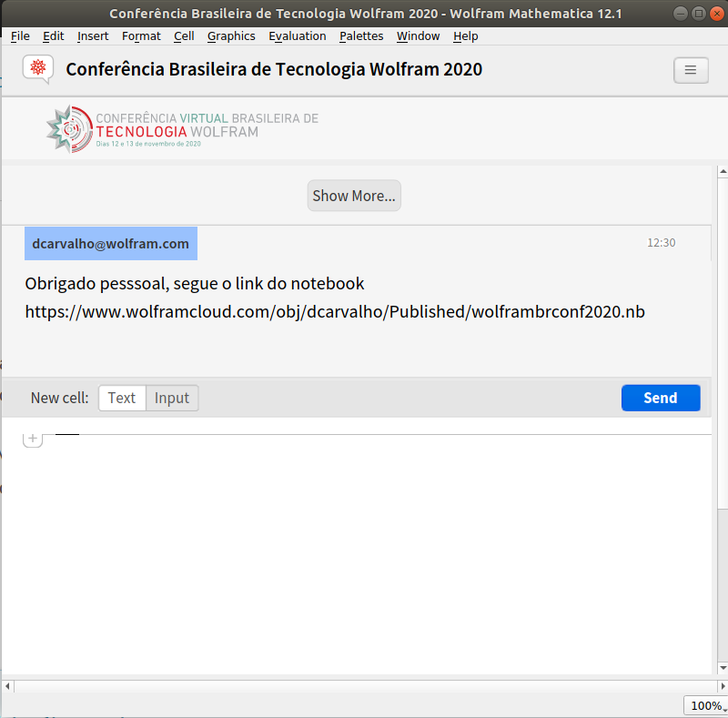This screenshot has height=718, width=728.
Task: Open the Graphics menu
Action: pyautogui.click(x=231, y=36)
